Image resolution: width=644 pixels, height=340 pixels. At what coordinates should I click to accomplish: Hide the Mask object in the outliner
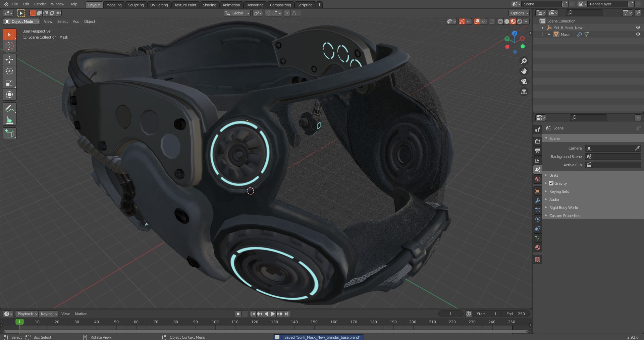pyautogui.click(x=638, y=34)
